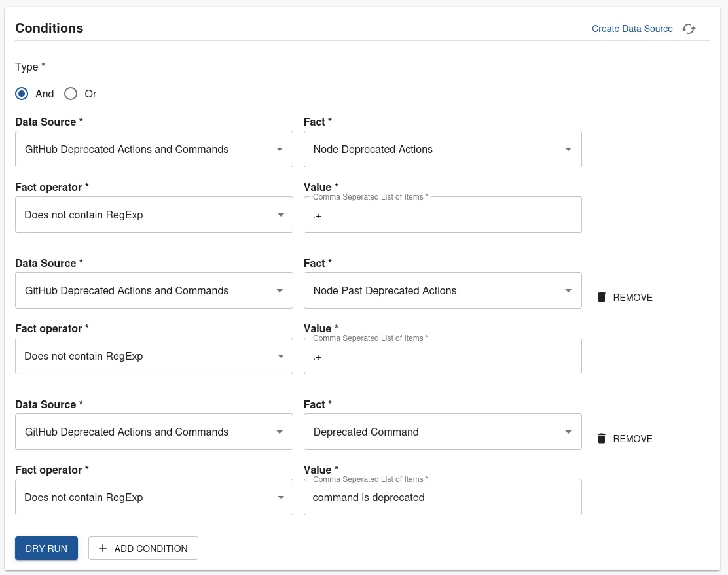This screenshot has height=575, width=728.
Task: Click the trash icon next to Deprecated Command condition
Action: pos(602,438)
